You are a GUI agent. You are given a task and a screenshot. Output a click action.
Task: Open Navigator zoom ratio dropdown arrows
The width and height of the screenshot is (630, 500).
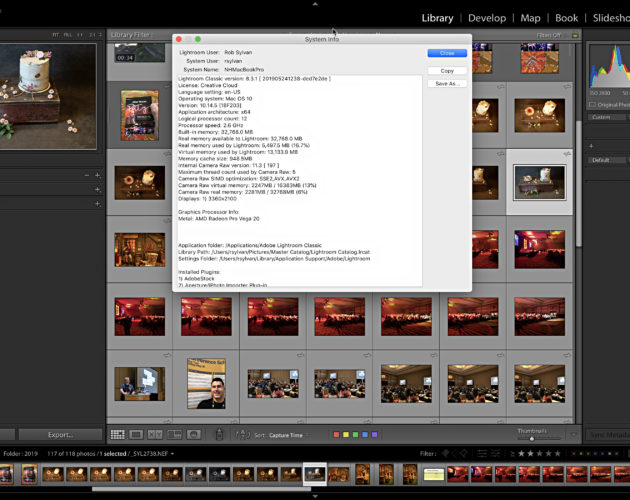[100, 35]
